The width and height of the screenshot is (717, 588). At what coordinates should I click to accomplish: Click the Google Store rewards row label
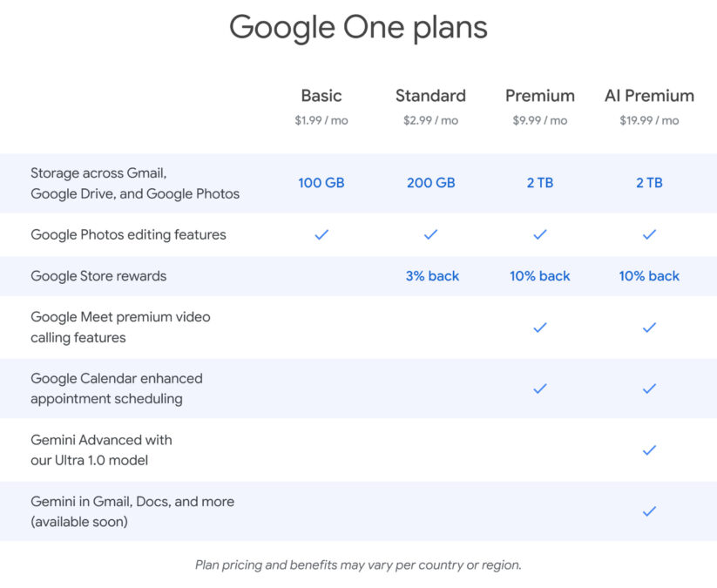click(98, 276)
